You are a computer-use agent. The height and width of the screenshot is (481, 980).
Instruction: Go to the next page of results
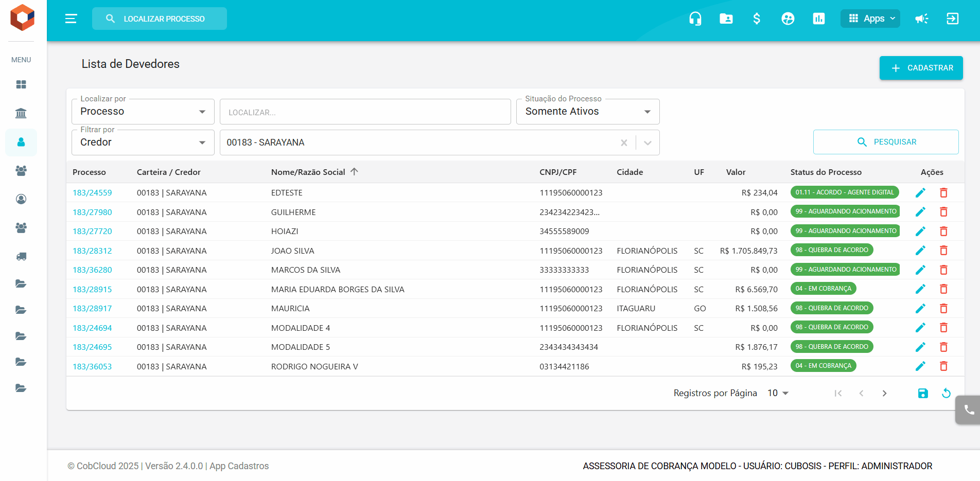coord(884,393)
